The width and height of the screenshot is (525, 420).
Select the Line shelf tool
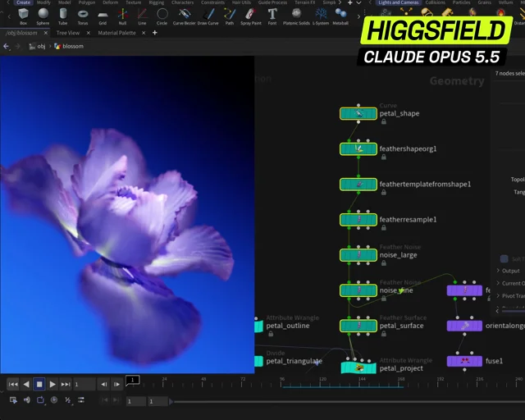(x=142, y=16)
